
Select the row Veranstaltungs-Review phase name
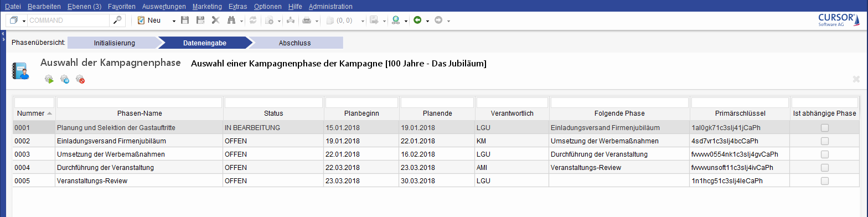coord(139,181)
